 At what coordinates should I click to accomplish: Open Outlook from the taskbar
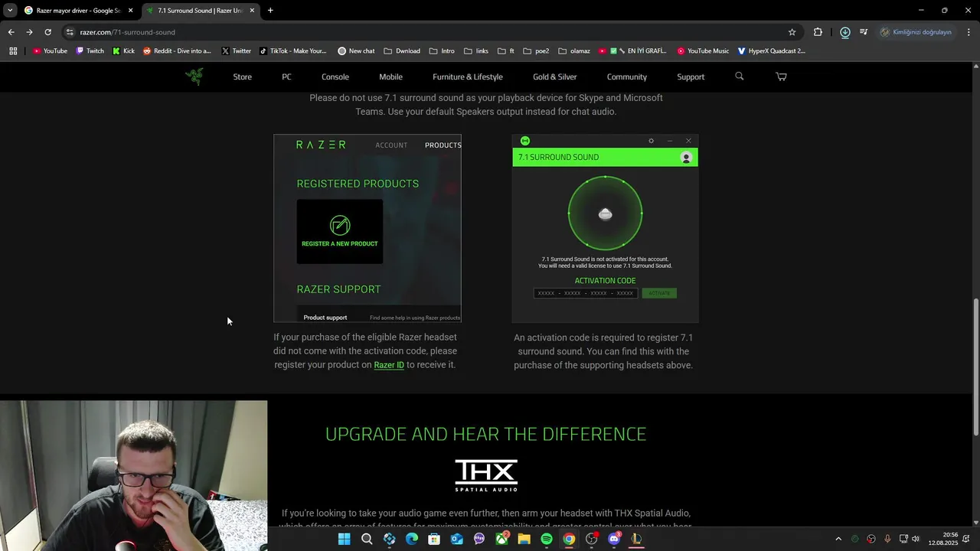coord(457,539)
